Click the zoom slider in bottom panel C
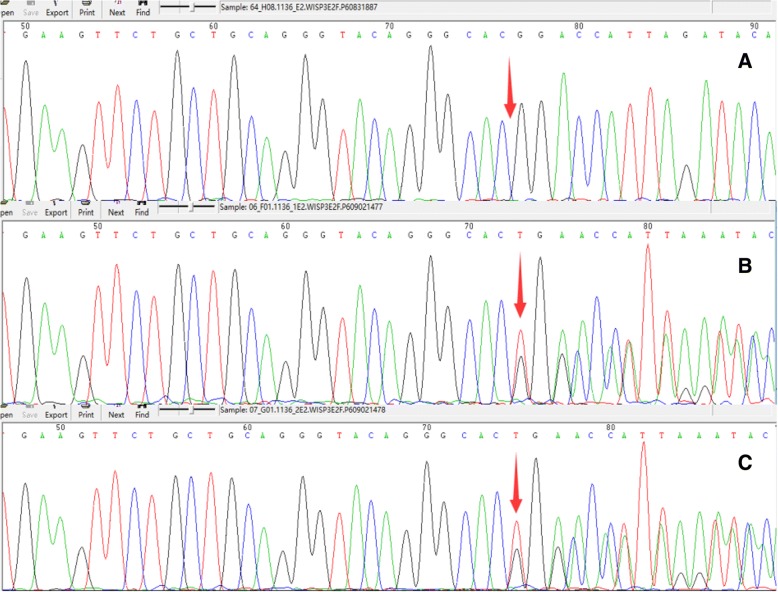The width and height of the screenshot is (778, 592). (x=191, y=409)
